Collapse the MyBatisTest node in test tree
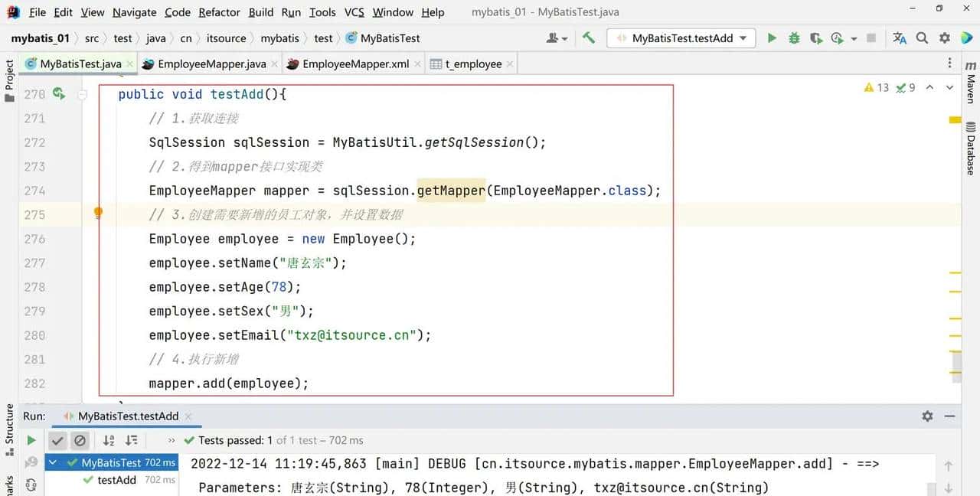The width and height of the screenshot is (980, 496). pos(54,462)
